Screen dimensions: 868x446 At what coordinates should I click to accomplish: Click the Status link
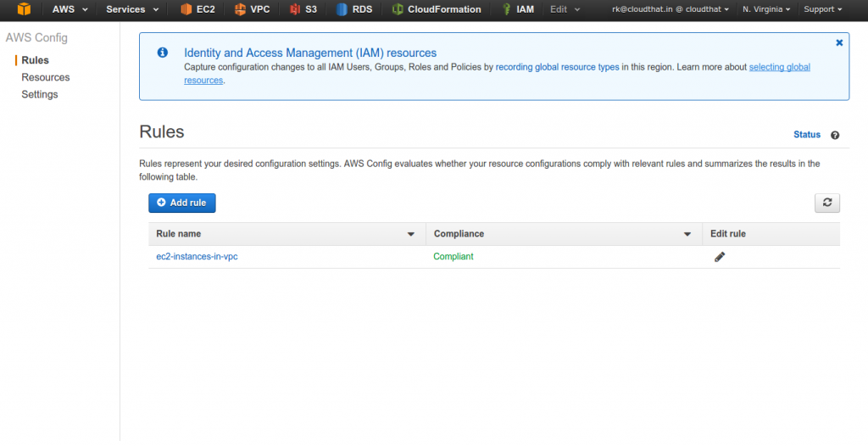tap(807, 135)
